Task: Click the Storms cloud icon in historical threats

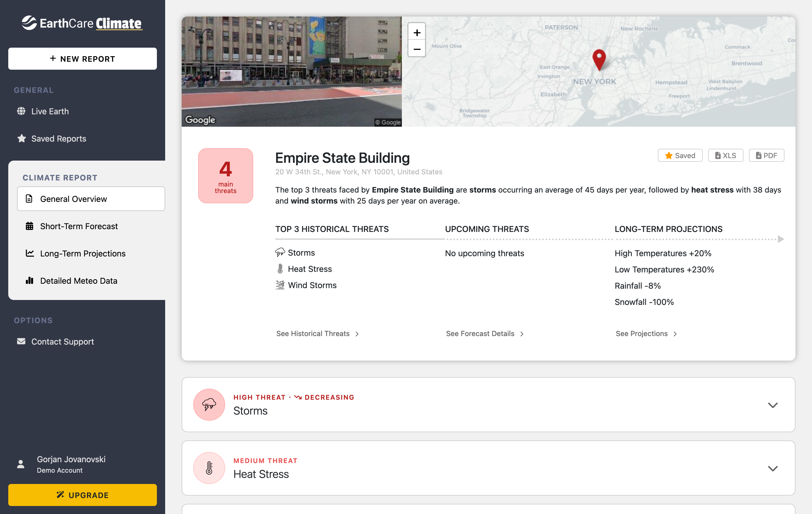Action: pos(280,252)
